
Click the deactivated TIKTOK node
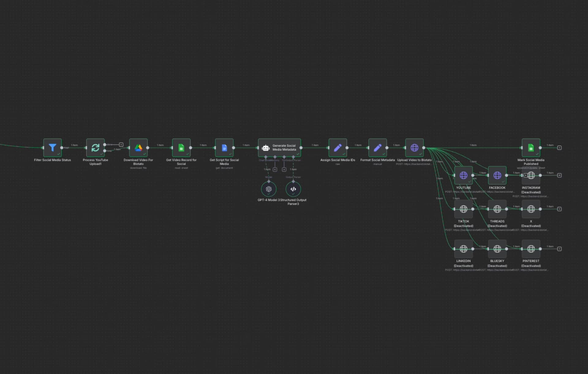point(463,209)
